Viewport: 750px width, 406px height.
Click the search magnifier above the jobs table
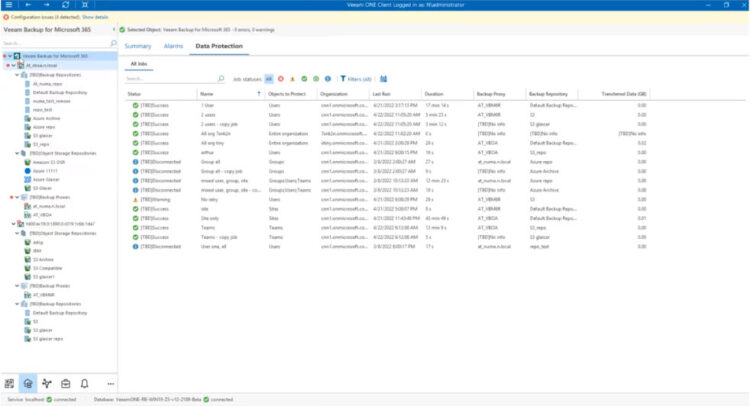pos(221,78)
